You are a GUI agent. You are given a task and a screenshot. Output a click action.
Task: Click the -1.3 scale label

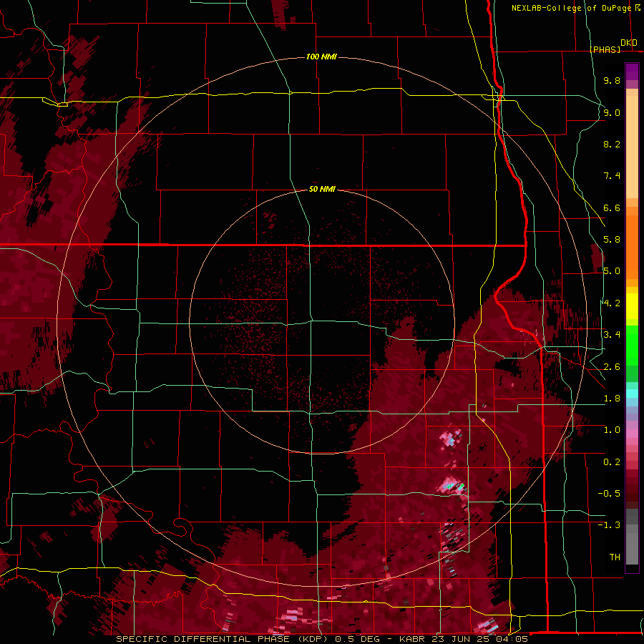tap(609, 525)
